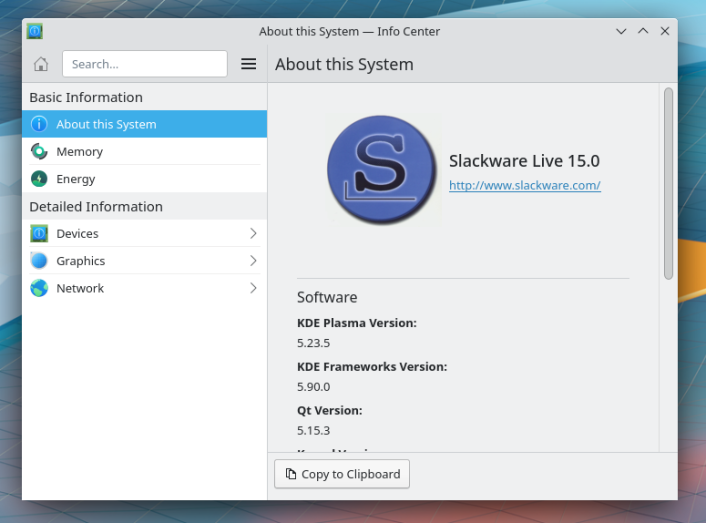Copy system info to clipboard
This screenshot has height=523, width=706.
[342, 474]
